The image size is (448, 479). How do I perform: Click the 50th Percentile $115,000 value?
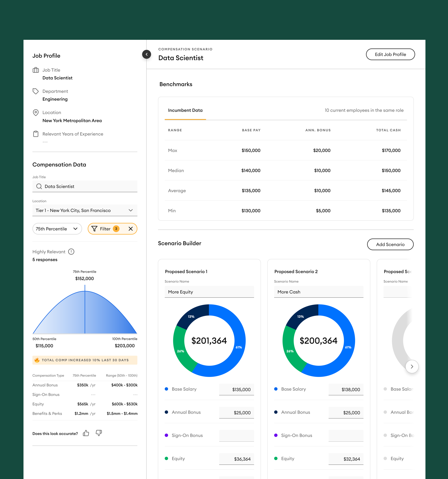click(x=44, y=346)
